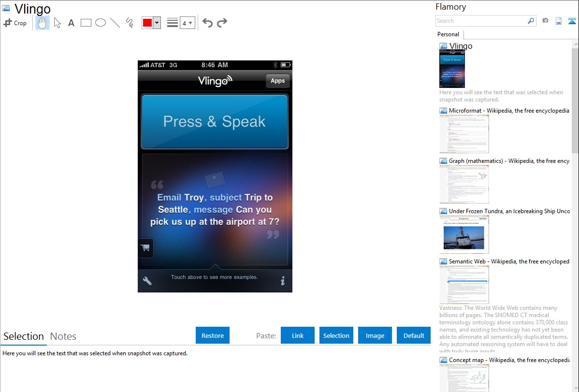Click the info icon in Vlingo
The width and height of the screenshot is (579, 392).
283,281
